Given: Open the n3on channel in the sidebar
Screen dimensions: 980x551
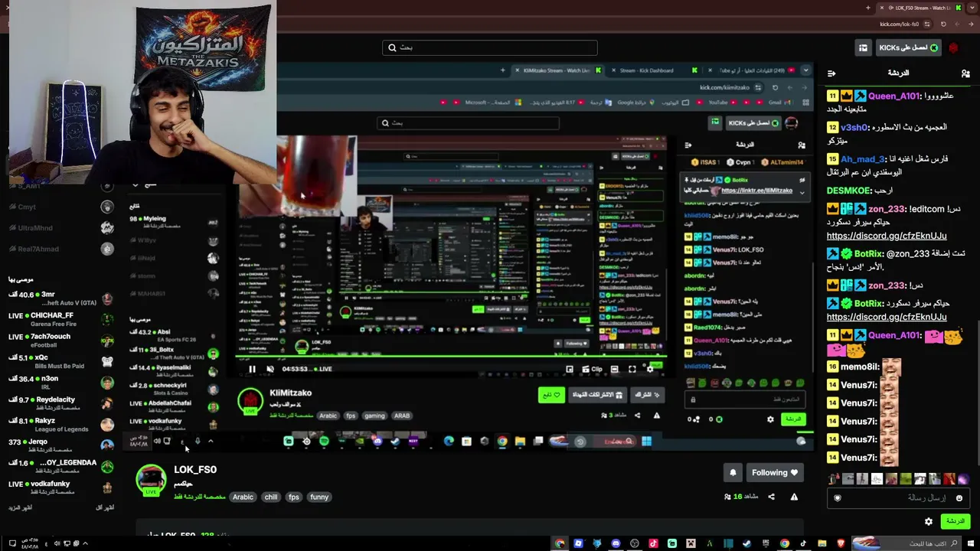Looking at the screenshot, I should (x=60, y=383).
